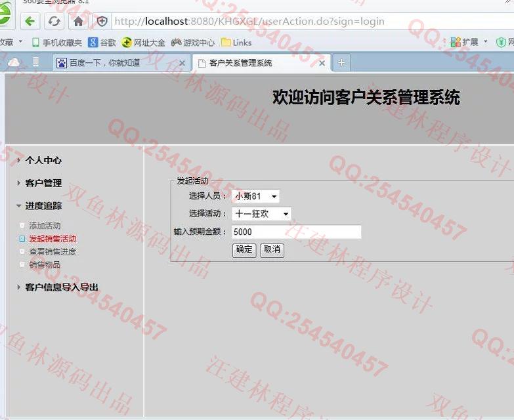This screenshot has height=420, width=514.
Task: Click the 选择人员： label
Action: (x=207, y=196)
